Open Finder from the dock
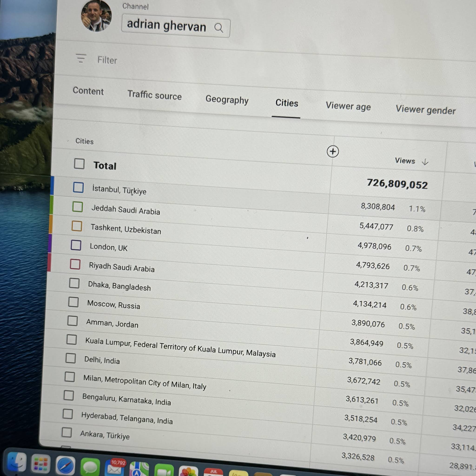 point(17,462)
